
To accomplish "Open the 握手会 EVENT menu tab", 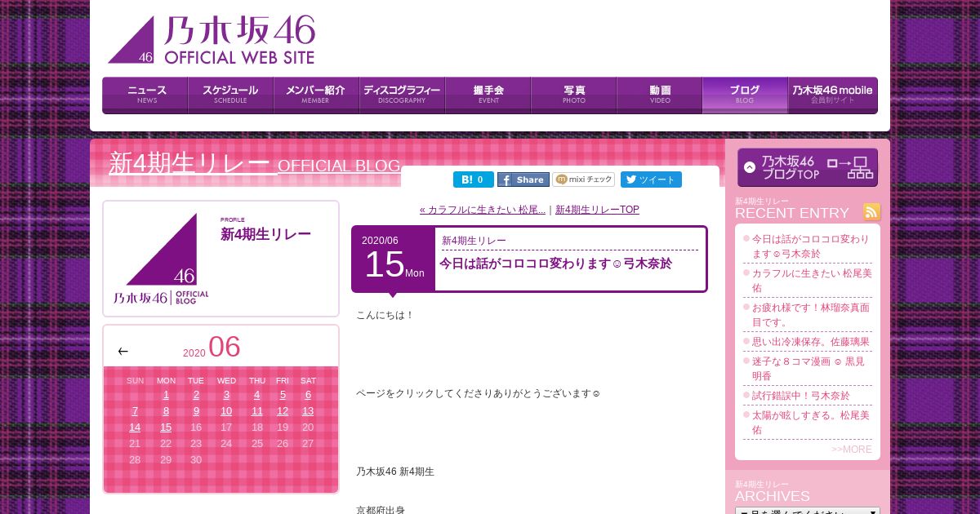I will click(x=488, y=95).
